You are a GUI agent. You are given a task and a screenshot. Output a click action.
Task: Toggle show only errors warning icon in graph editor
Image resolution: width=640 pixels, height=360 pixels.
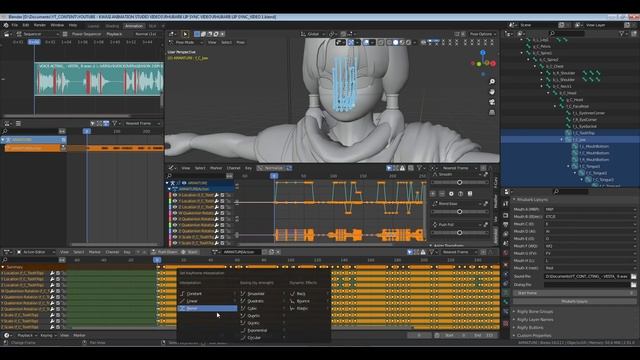click(x=402, y=168)
